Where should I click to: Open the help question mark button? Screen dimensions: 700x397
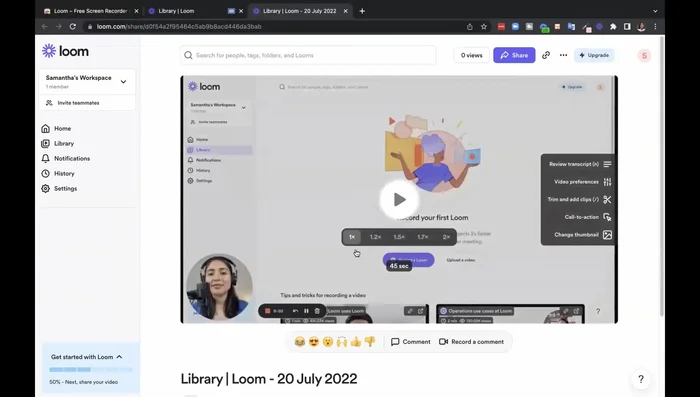(x=641, y=379)
